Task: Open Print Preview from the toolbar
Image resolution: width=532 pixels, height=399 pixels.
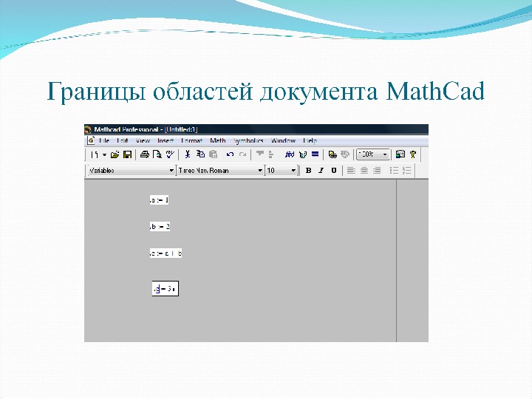Action: 157,154
